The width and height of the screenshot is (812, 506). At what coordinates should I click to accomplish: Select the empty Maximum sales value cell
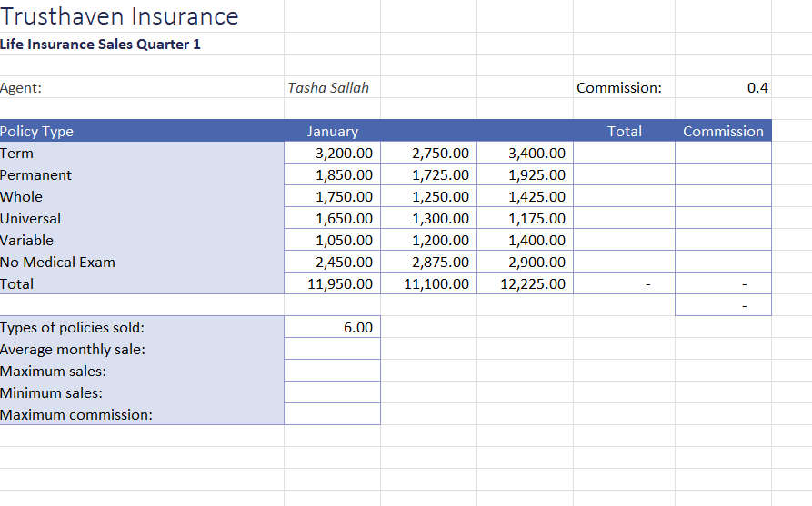[332, 371]
